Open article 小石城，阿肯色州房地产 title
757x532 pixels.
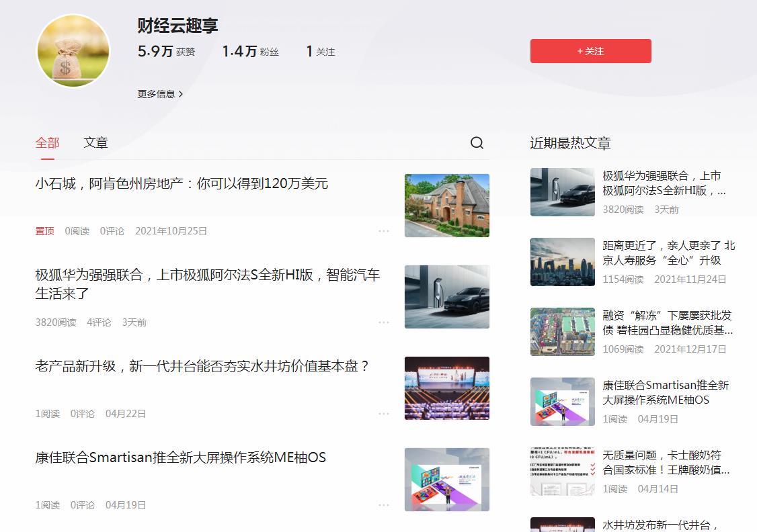coord(182,183)
